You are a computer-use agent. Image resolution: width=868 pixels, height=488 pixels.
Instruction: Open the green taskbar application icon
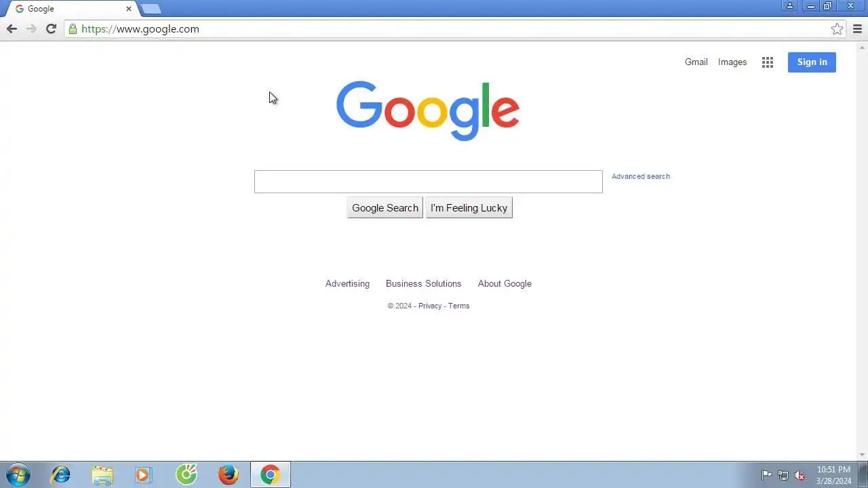point(186,475)
